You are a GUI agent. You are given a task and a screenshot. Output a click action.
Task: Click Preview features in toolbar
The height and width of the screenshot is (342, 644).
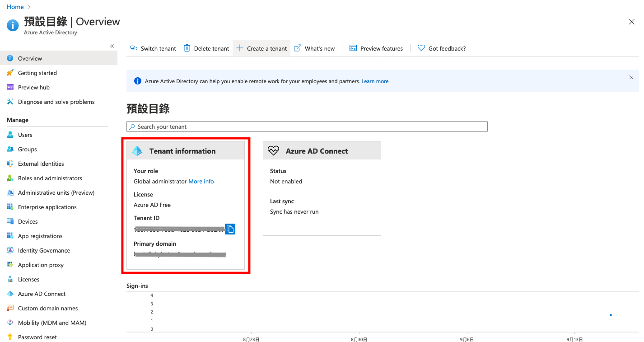coord(376,48)
